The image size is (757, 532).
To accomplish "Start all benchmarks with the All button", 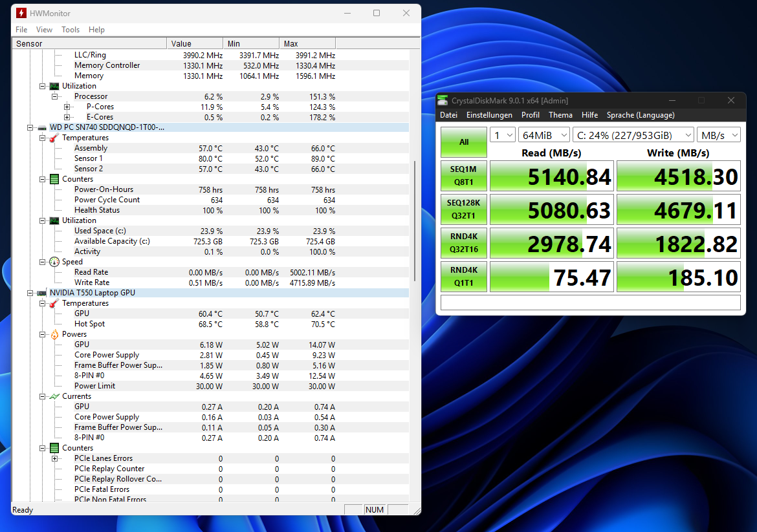I will [463, 142].
